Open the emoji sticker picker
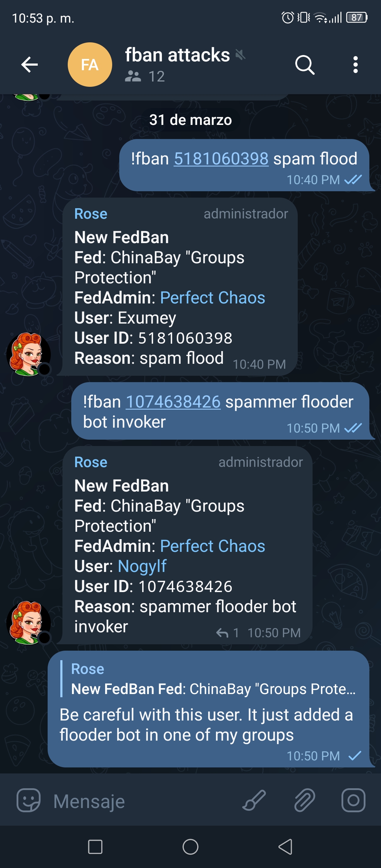Image resolution: width=381 pixels, height=868 pixels. coord(29,800)
